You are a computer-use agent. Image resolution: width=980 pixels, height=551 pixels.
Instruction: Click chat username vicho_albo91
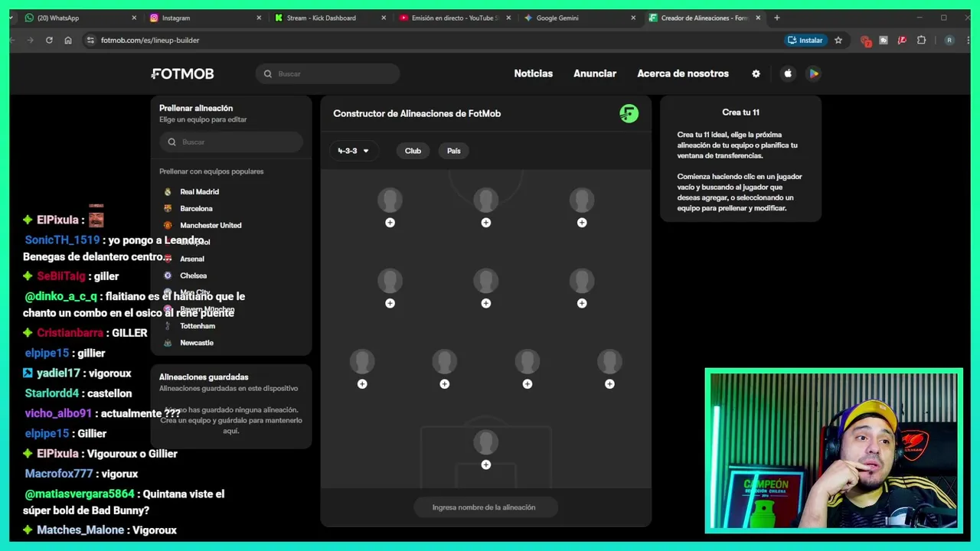58,413
